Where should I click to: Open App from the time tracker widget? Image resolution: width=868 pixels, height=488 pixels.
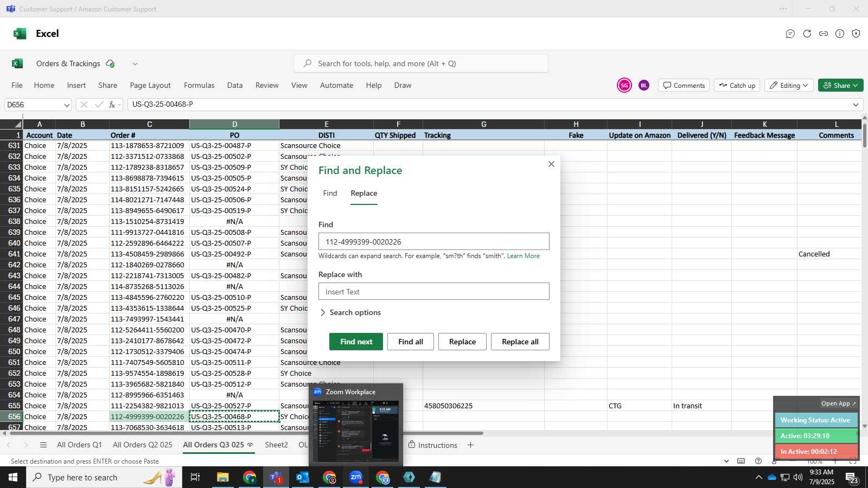pos(838,403)
